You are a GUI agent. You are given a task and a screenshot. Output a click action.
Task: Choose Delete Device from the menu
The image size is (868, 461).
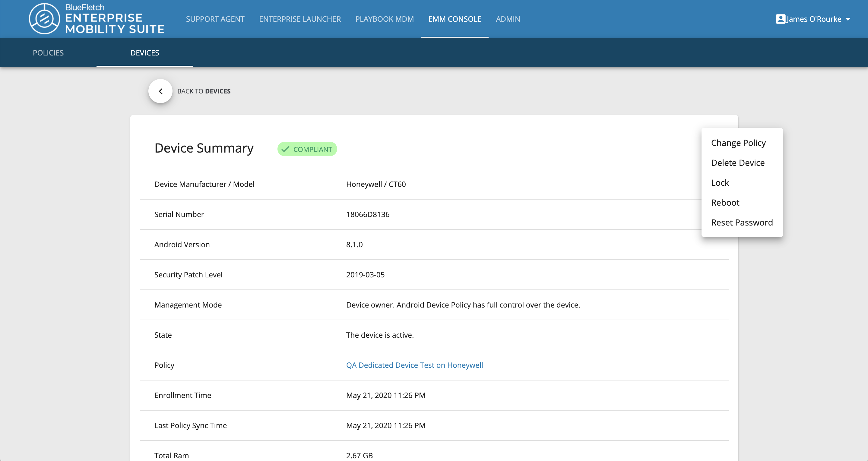pyautogui.click(x=742, y=163)
